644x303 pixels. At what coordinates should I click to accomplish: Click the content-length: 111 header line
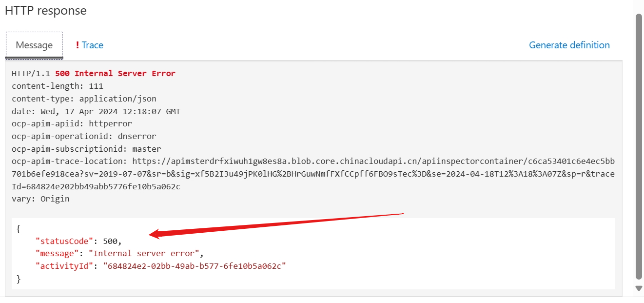(58, 86)
